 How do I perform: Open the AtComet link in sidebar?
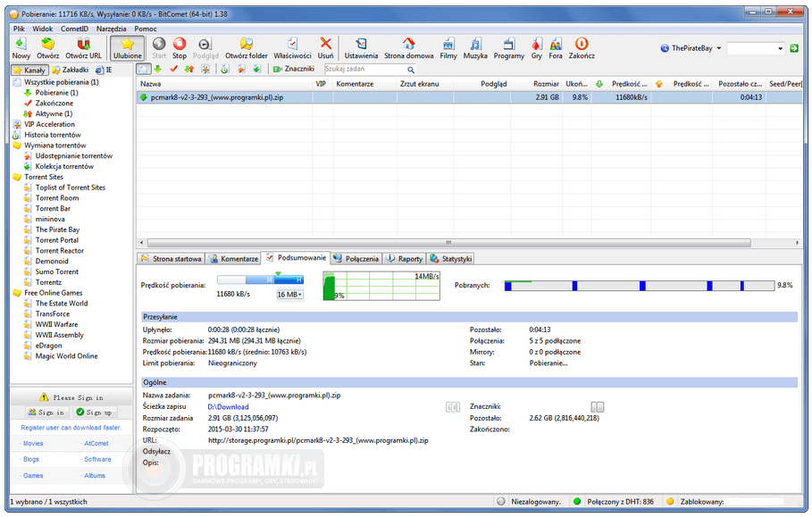point(96,444)
